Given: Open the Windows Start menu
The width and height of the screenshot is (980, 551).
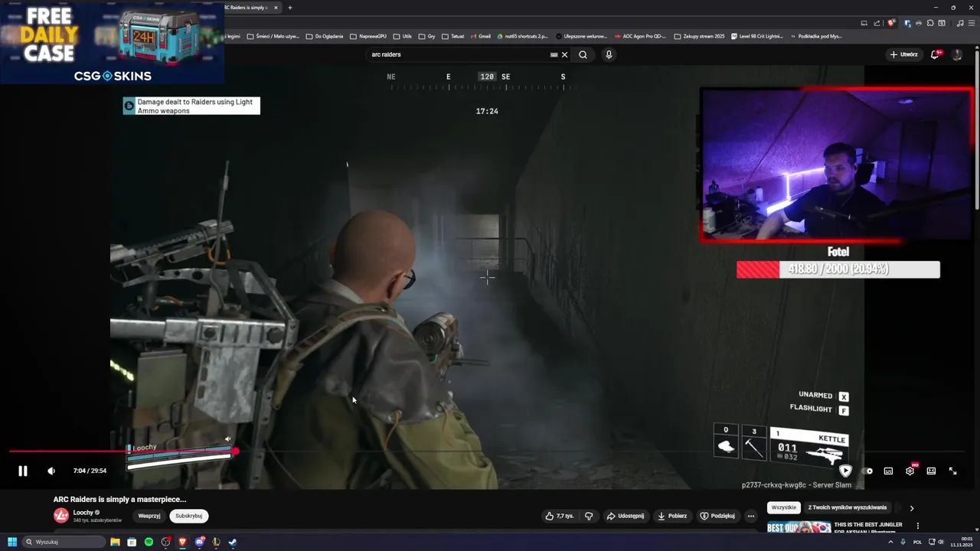Looking at the screenshot, I should pos(12,542).
